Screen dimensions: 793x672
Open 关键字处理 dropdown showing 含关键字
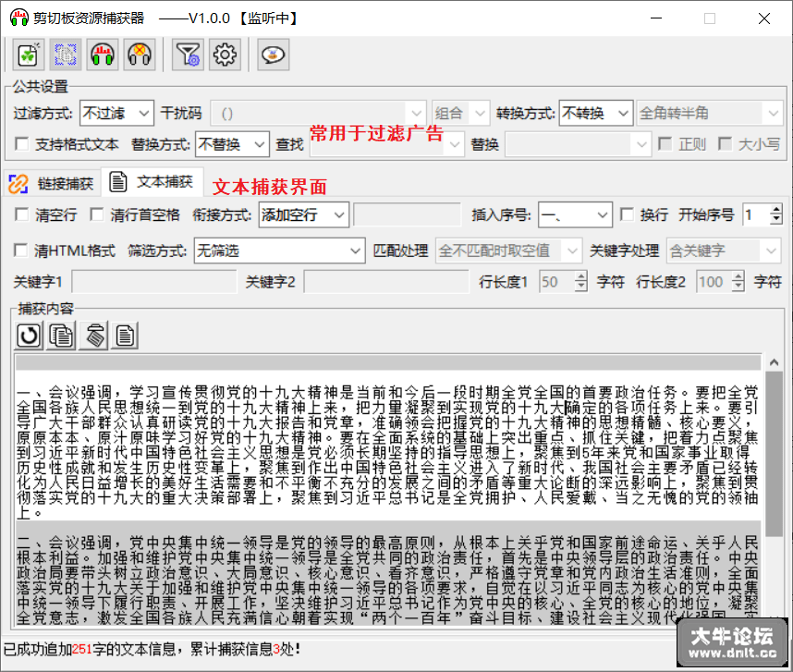click(x=725, y=250)
